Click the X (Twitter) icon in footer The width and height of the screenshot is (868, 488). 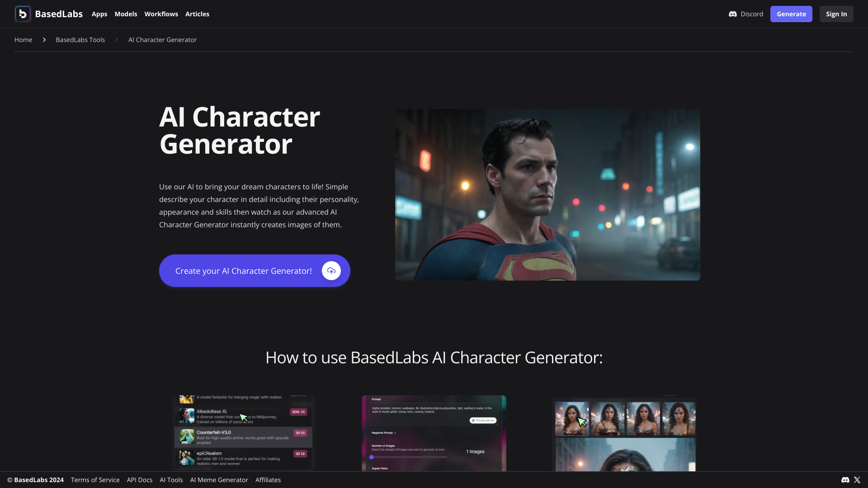(857, 480)
